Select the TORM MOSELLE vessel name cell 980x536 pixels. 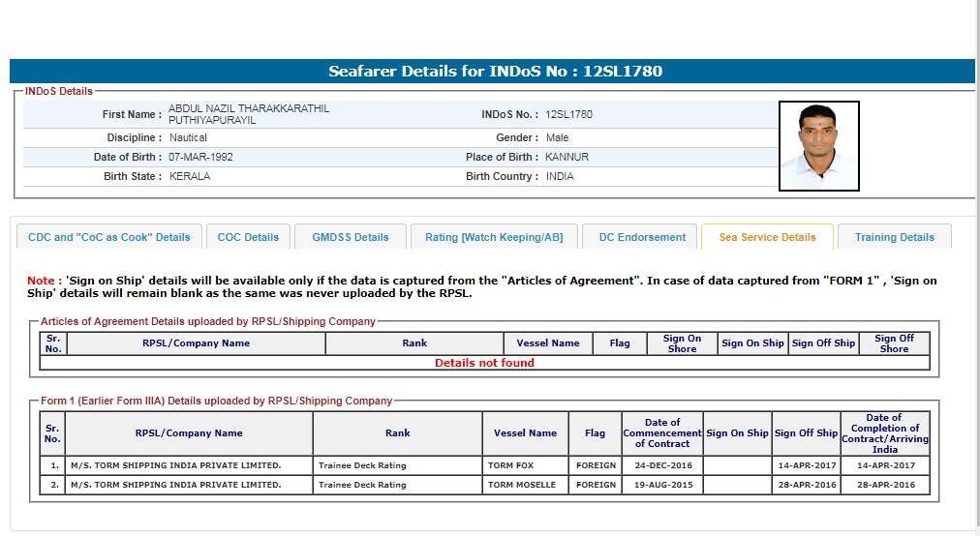[x=522, y=485]
